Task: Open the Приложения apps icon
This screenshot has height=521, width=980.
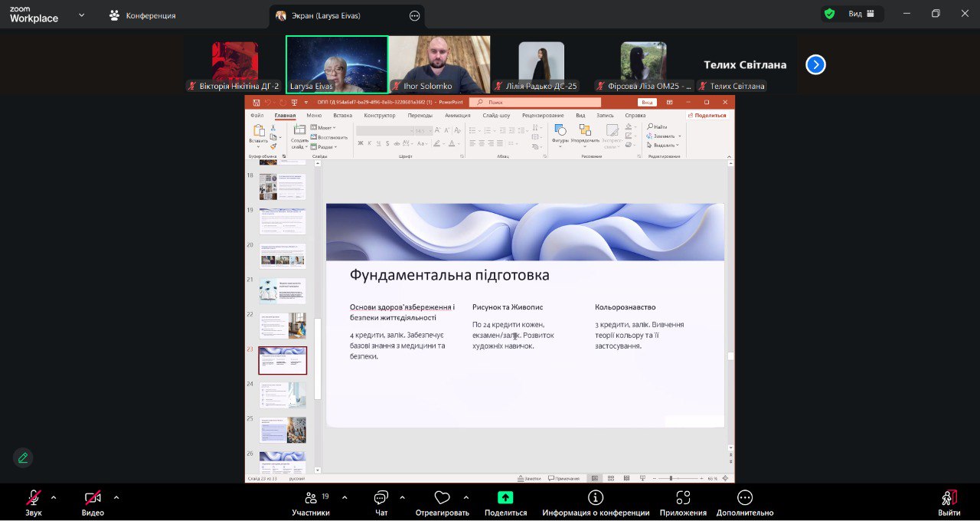Action: (683, 498)
